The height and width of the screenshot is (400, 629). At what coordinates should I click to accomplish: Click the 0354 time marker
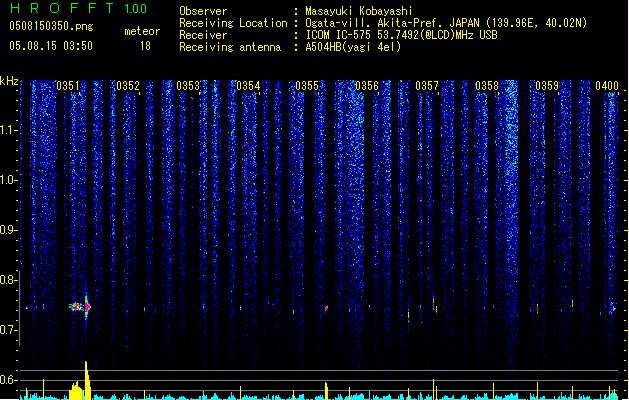pyautogui.click(x=248, y=86)
